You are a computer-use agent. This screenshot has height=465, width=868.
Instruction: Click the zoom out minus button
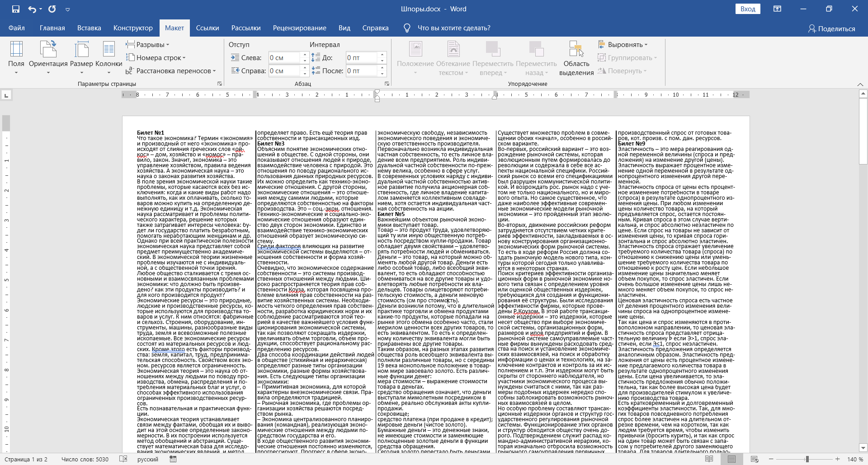tap(771, 459)
